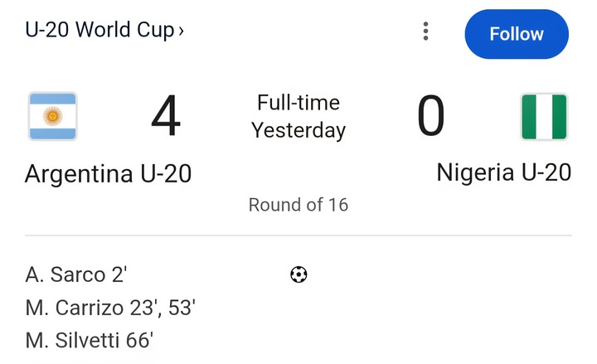The image size is (597, 364).
Task: Select goalscorer M. Carrizo
Action: click(x=76, y=308)
